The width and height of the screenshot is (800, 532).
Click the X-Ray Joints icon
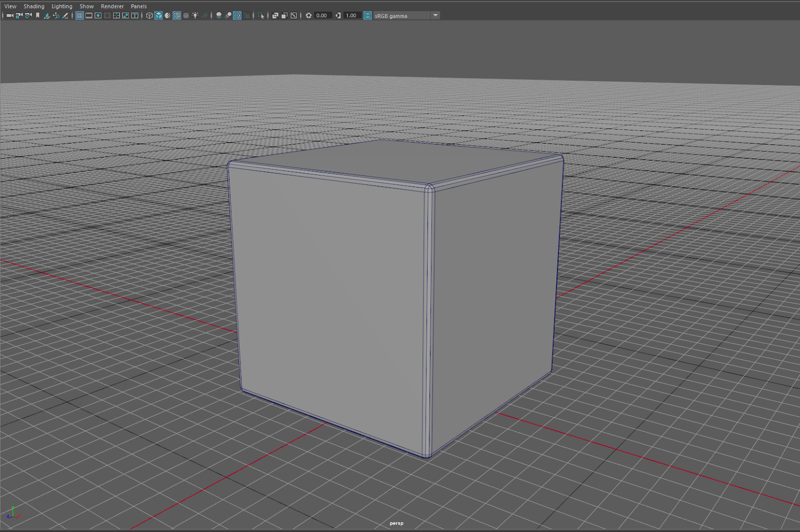pyautogui.click(x=293, y=15)
